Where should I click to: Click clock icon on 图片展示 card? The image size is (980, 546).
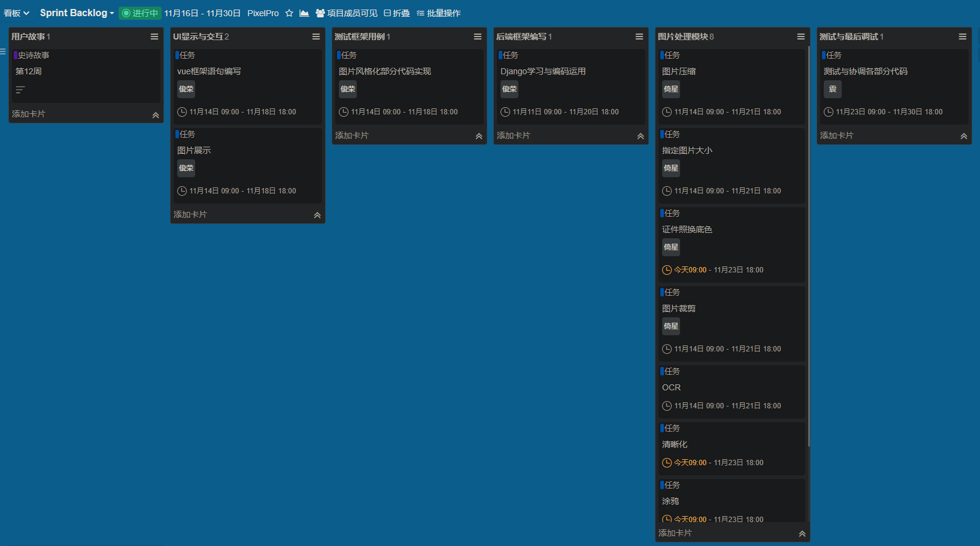[x=182, y=191]
